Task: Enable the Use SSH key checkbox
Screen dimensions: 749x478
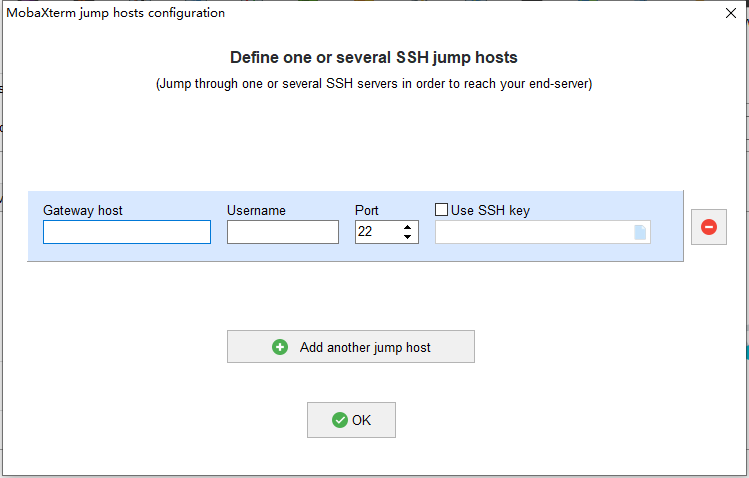Action: coord(441,210)
